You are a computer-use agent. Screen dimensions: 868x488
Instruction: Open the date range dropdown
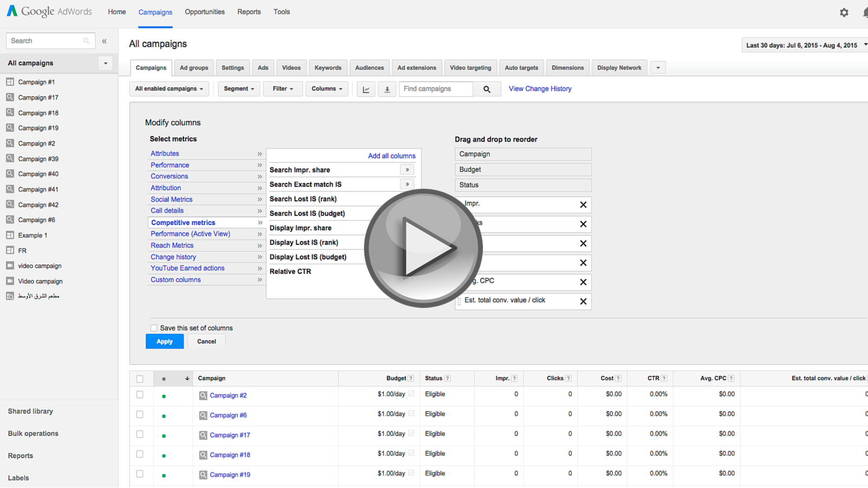coord(805,45)
